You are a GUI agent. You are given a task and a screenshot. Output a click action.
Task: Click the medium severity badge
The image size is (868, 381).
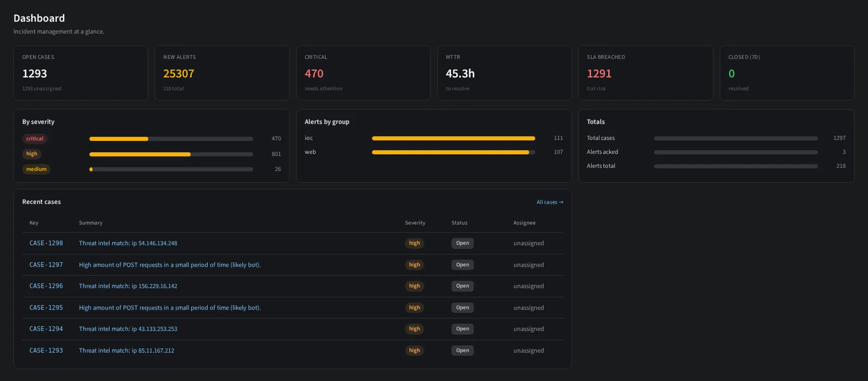point(36,169)
